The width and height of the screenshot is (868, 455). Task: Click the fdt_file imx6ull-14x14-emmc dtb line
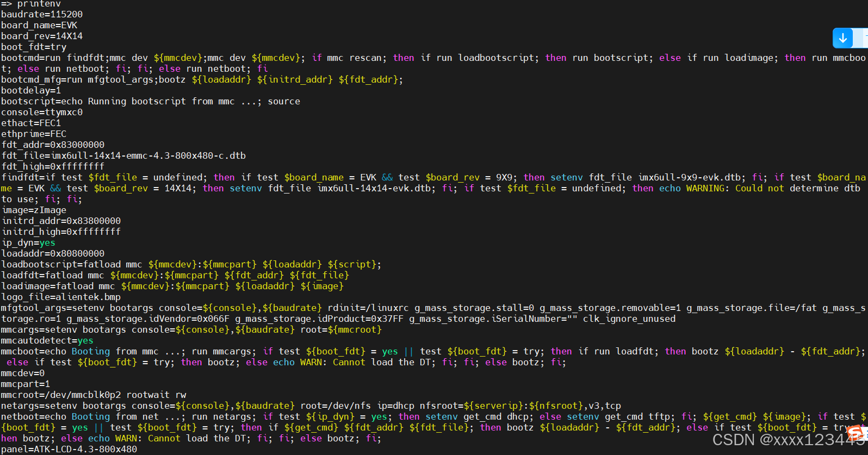pyautogui.click(x=123, y=155)
